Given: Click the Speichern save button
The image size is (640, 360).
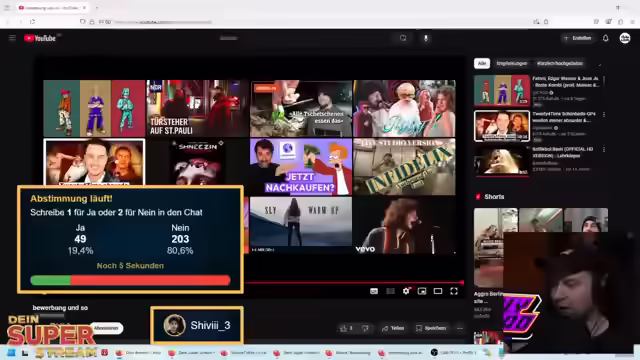Looking at the screenshot, I should [x=431, y=328].
